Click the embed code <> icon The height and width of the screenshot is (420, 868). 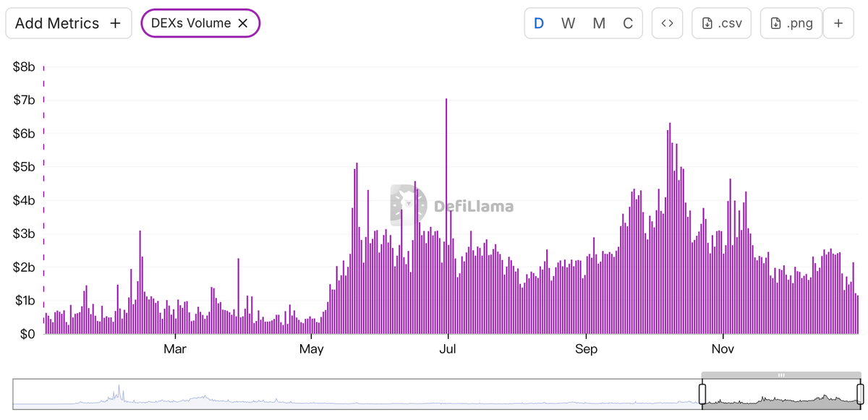[x=667, y=23]
